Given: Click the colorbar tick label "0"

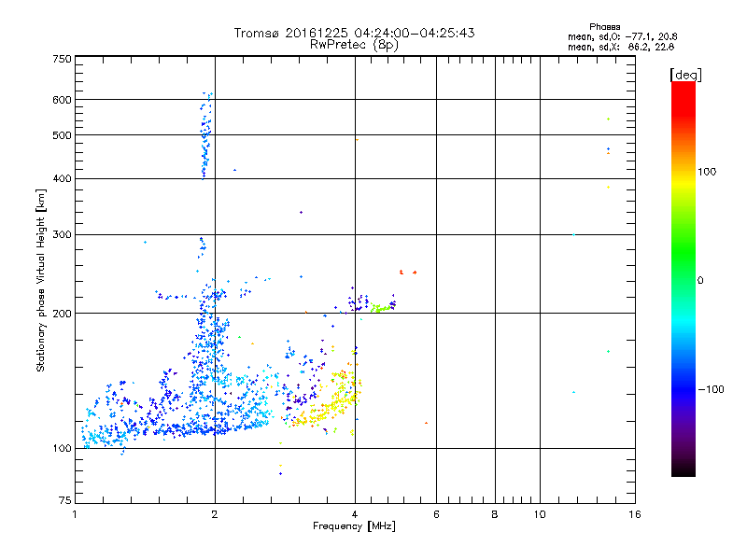Looking at the screenshot, I should pos(699,280).
